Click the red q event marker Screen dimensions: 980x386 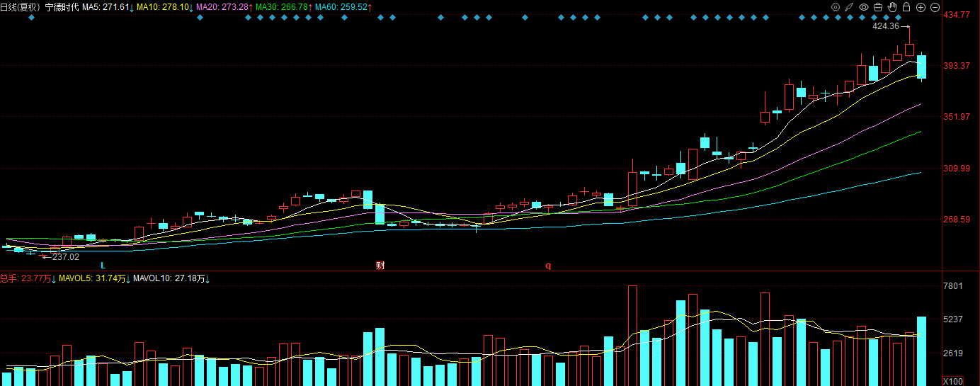point(547,266)
